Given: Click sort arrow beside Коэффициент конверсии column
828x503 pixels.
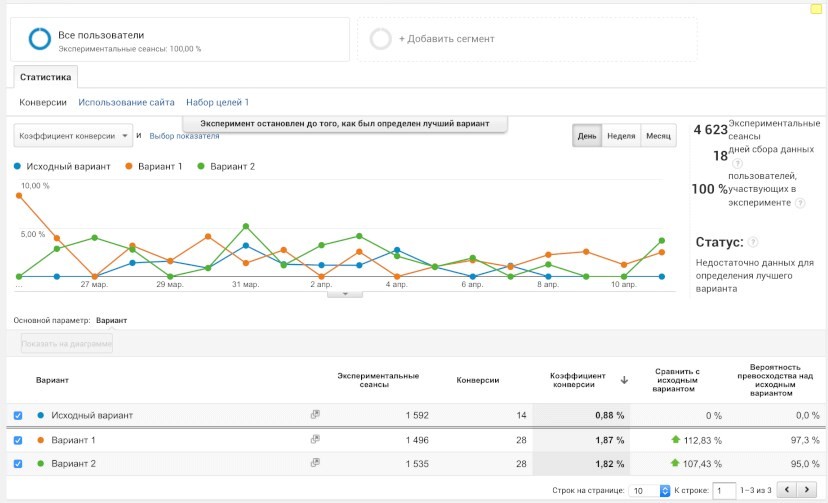Looking at the screenshot, I should (624, 380).
